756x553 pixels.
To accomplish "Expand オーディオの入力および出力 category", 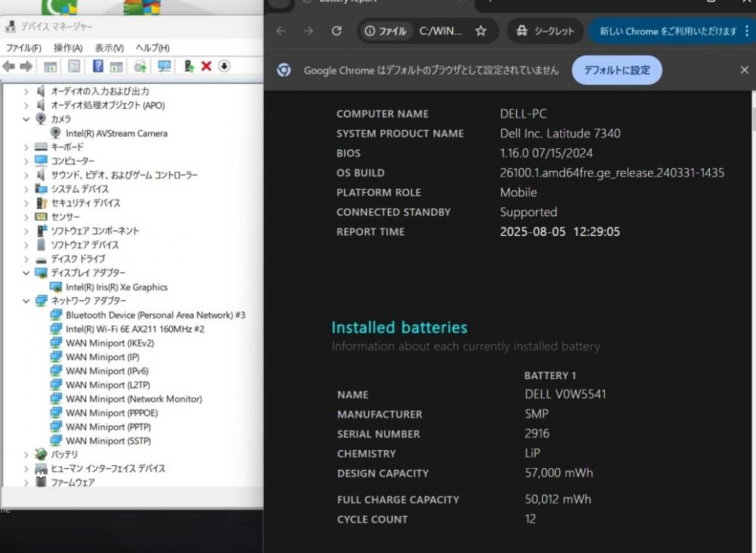I will click(x=26, y=92).
